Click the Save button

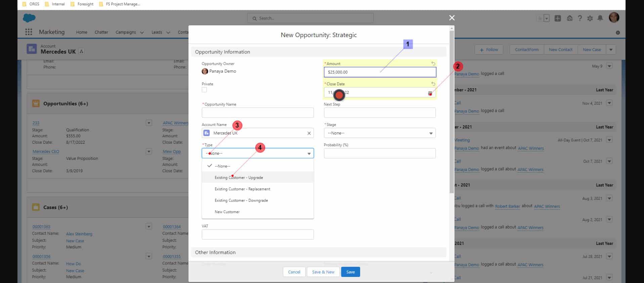pyautogui.click(x=350, y=272)
